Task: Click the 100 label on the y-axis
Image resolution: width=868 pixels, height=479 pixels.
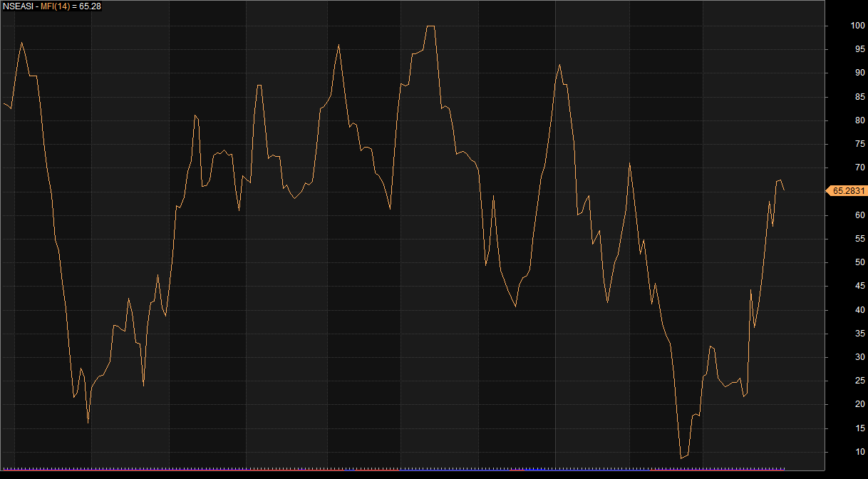Action: tap(858, 26)
